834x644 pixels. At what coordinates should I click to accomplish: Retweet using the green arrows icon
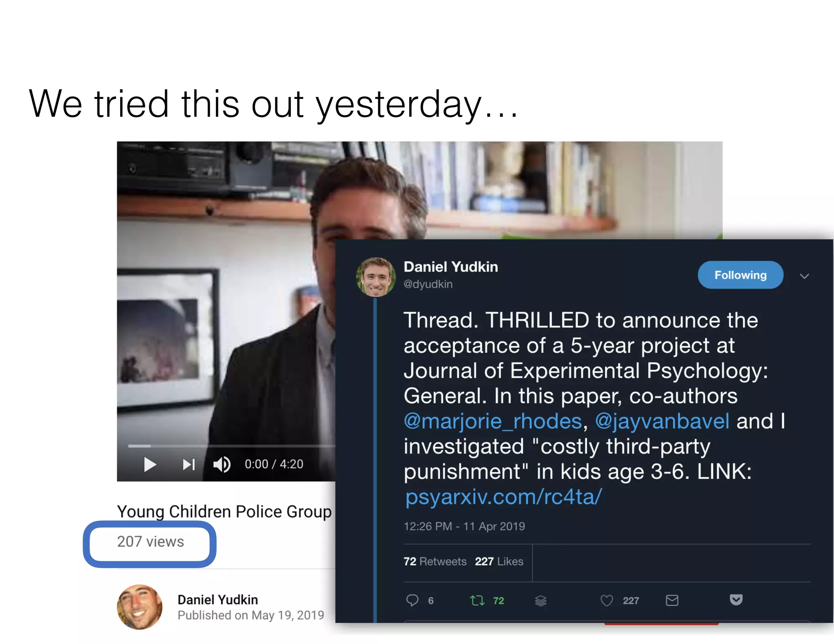pos(477,600)
